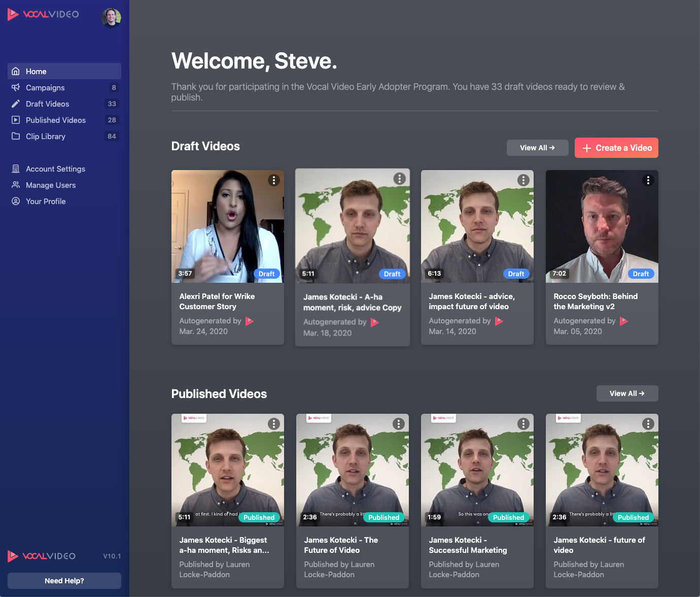Click the Need Help? button
Image resolution: width=700 pixels, height=597 pixels.
click(64, 581)
